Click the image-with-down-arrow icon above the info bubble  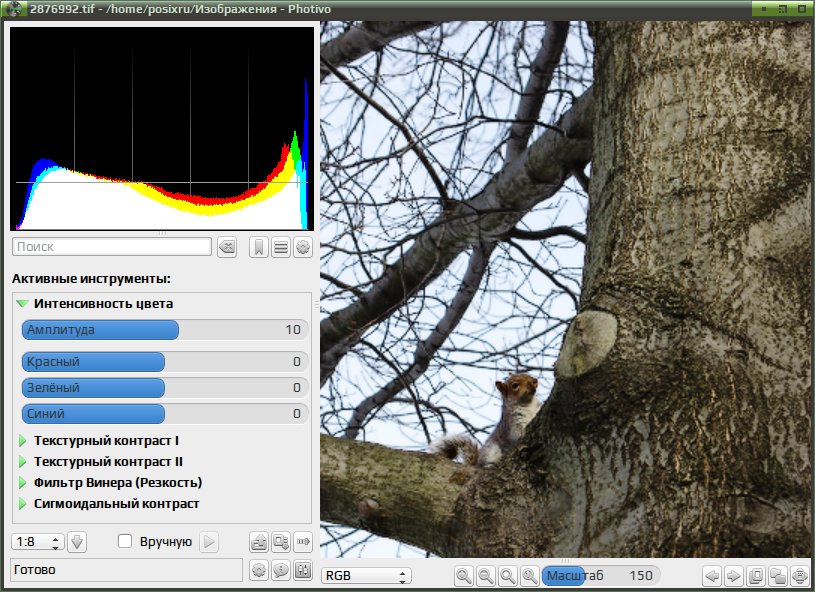click(281, 542)
